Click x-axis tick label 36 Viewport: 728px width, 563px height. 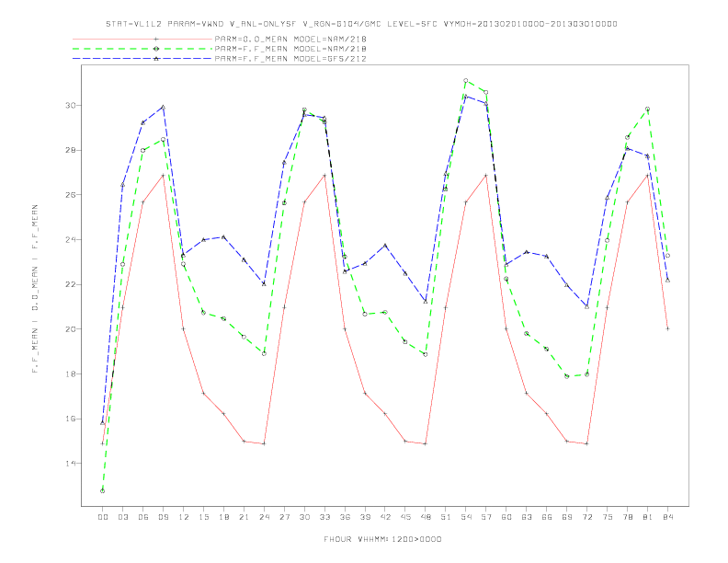coord(345,517)
